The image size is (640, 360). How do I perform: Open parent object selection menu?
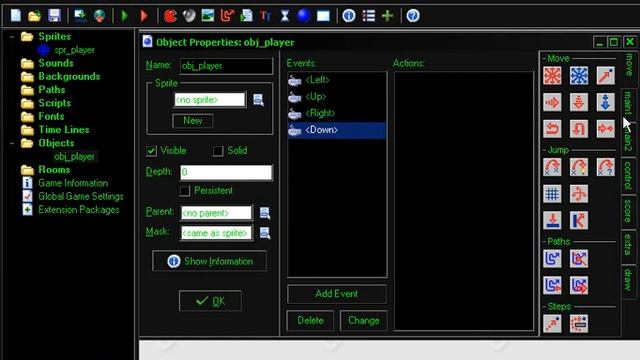[265, 213]
